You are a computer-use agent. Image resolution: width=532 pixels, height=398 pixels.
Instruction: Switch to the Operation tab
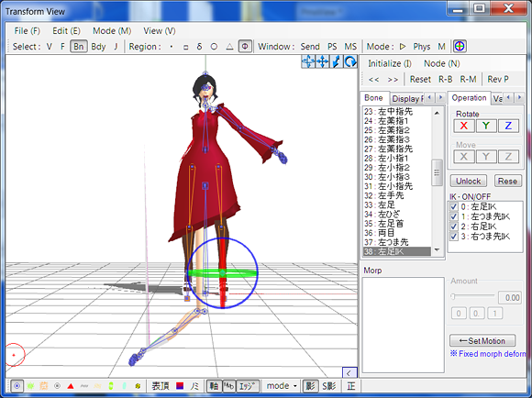pyautogui.click(x=469, y=98)
